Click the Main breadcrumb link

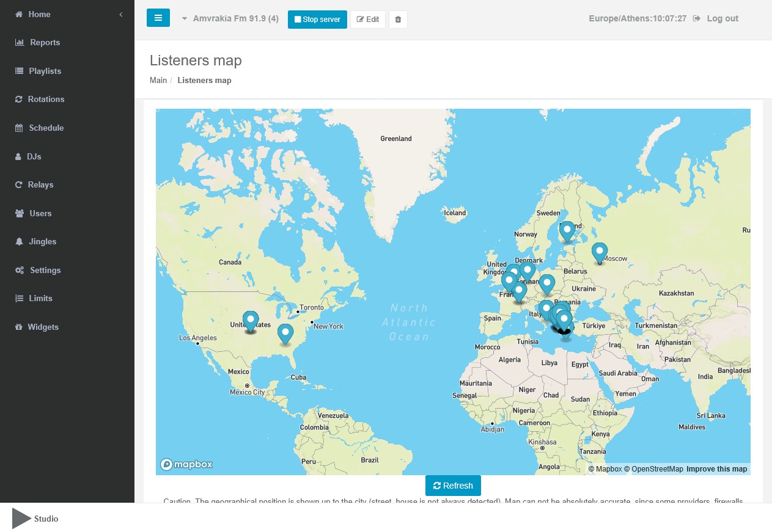[x=158, y=81]
